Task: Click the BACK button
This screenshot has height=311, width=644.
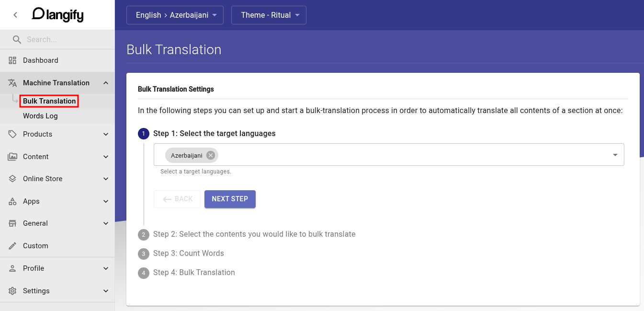Action: pos(177,199)
